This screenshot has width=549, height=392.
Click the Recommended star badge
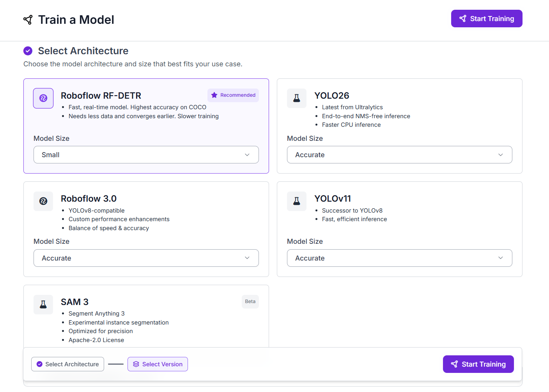(x=233, y=95)
